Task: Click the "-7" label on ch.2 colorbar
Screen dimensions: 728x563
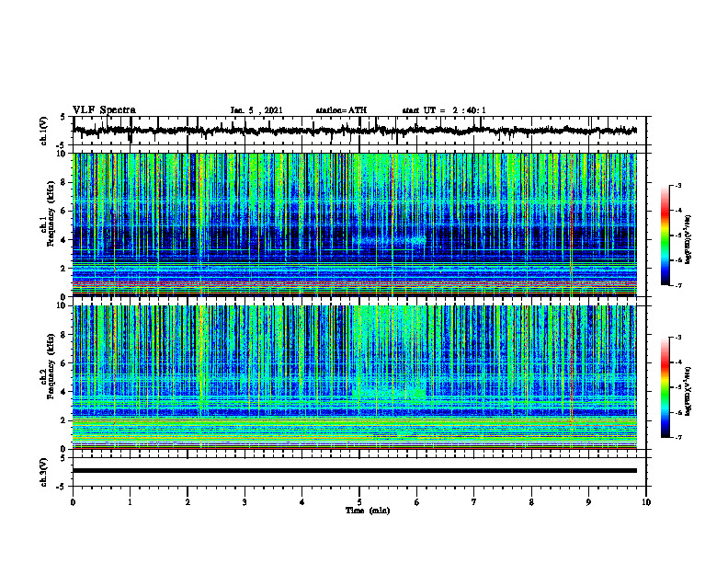Action: [678, 437]
